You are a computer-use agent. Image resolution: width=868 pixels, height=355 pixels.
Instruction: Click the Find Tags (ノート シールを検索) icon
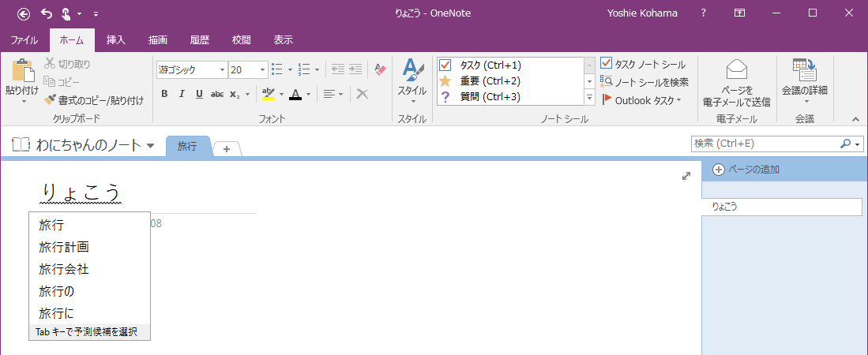pos(606,81)
